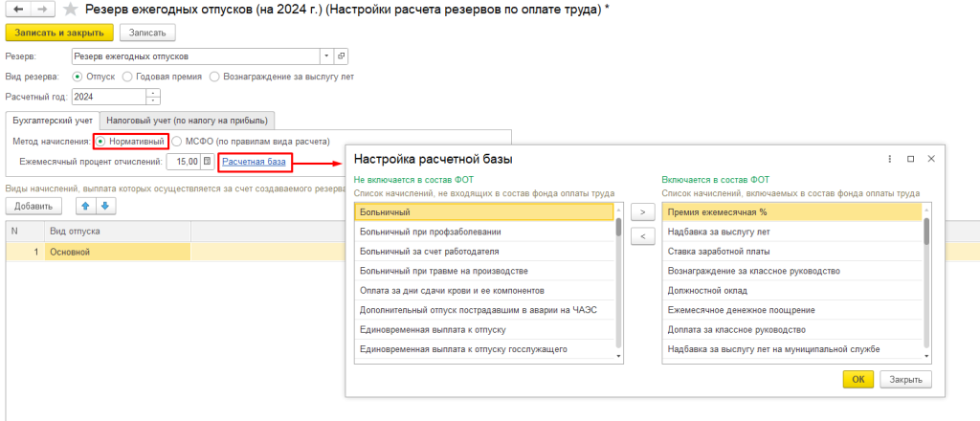Open the Расчетная база link
The image size is (980, 421).
(254, 162)
